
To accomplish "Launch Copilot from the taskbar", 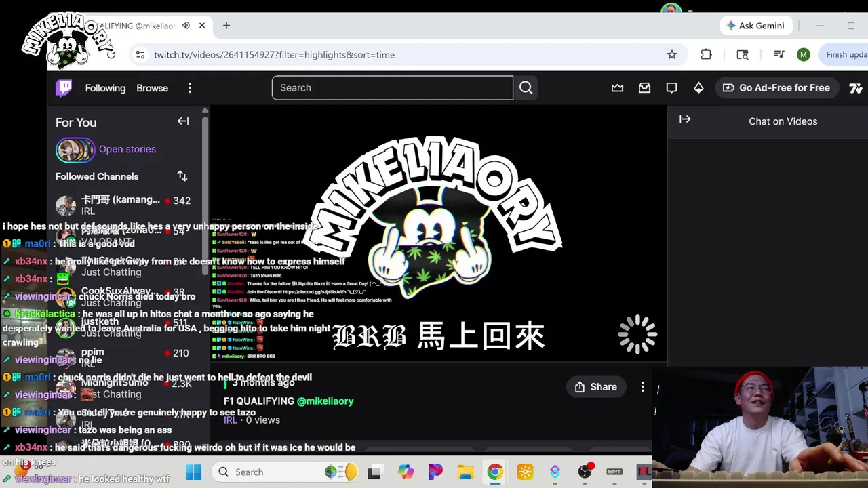I will click(406, 472).
